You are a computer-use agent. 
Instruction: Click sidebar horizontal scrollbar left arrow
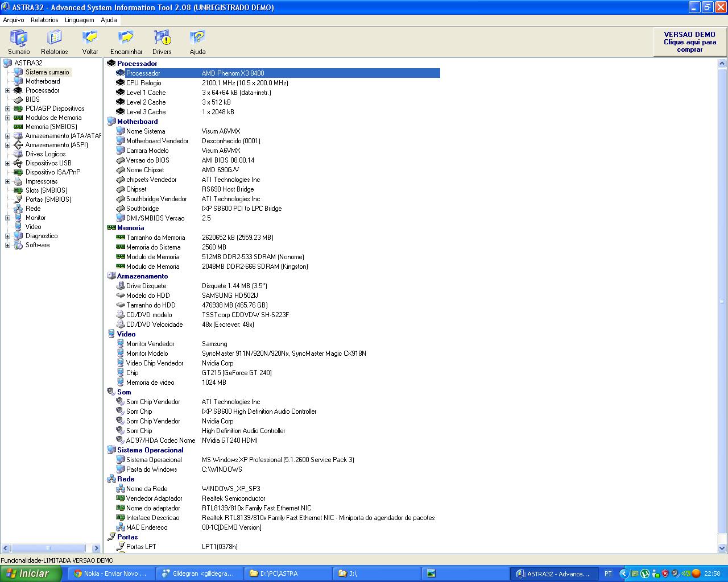tap(6, 548)
